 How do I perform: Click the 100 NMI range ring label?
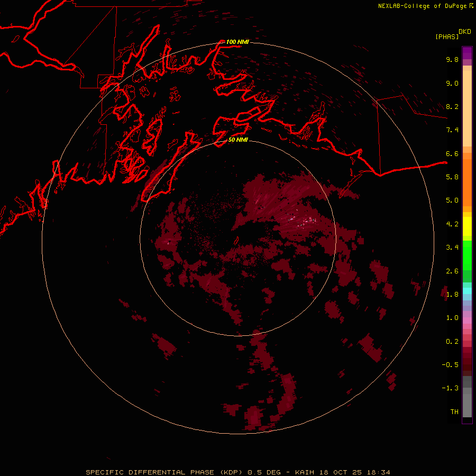(237, 42)
